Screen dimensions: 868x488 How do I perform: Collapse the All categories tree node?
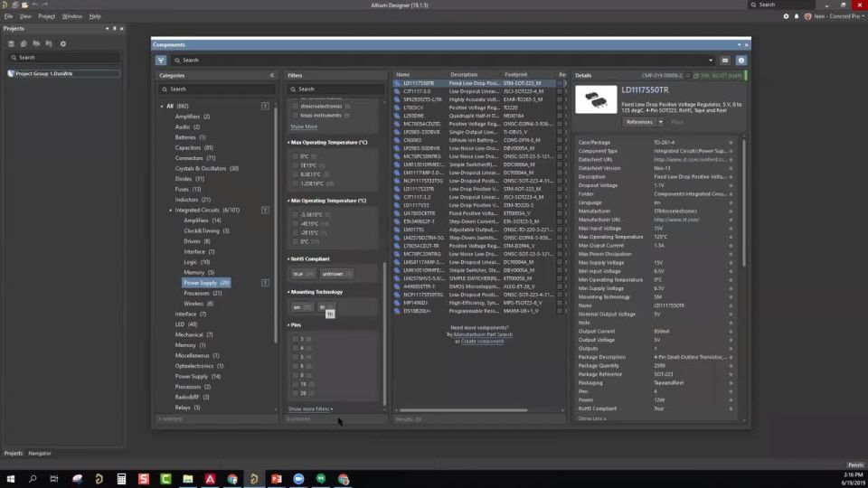point(162,107)
